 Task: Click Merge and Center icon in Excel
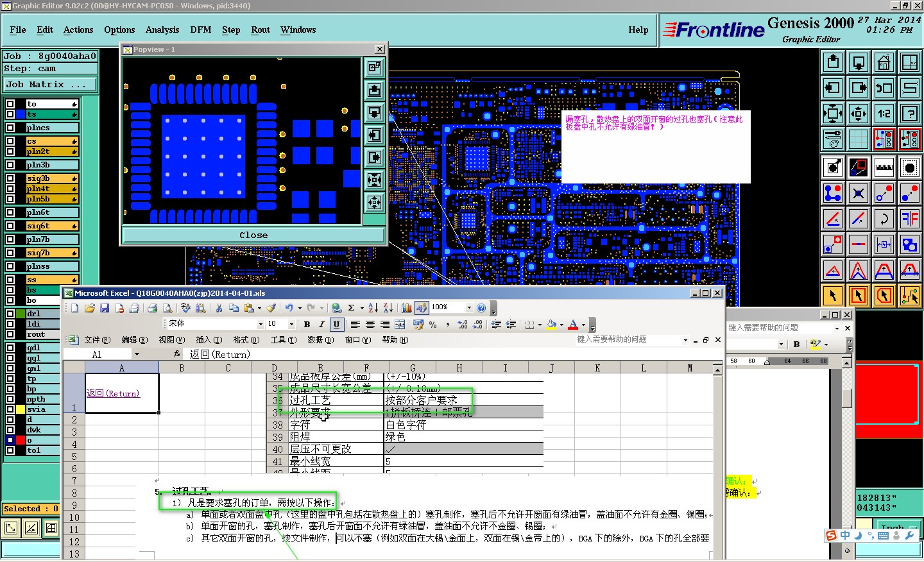pos(400,325)
